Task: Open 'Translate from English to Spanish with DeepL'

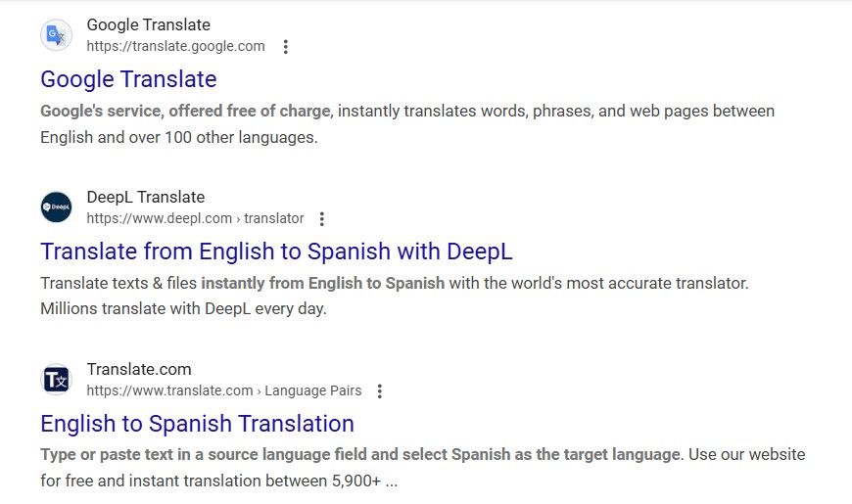Action: point(276,252)
